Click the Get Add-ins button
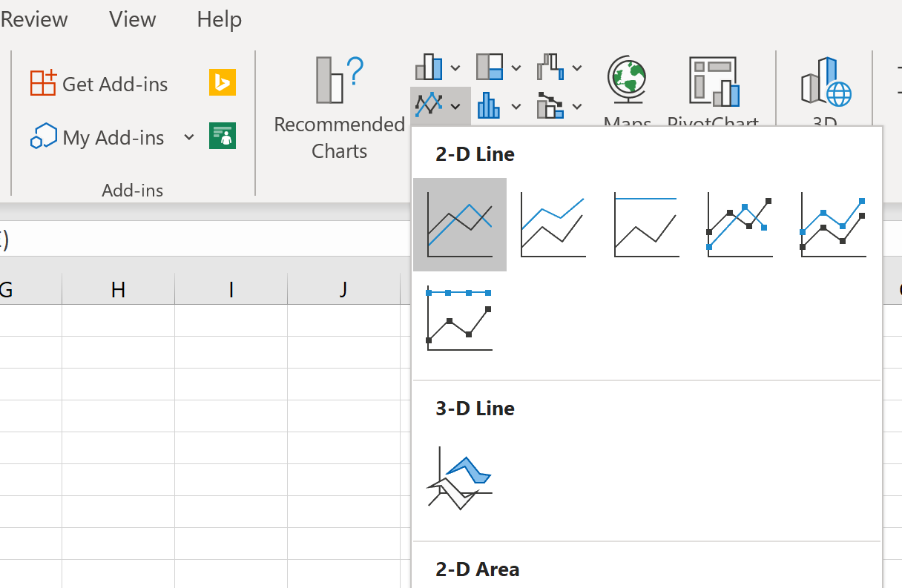Viewport: 902px width, 588px height. (x=99, y=84)
